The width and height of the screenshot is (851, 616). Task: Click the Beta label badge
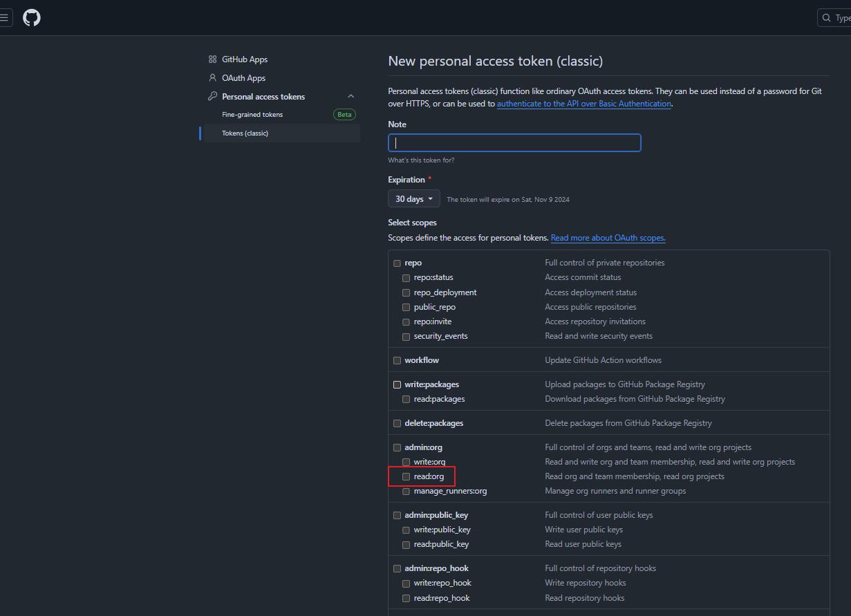tap(344, 115)
